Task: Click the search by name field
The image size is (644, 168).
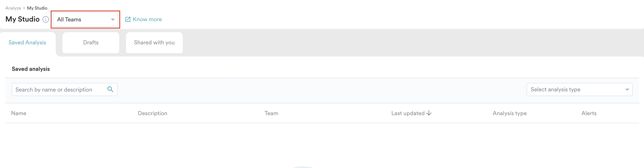Action: tap(57, 89)
